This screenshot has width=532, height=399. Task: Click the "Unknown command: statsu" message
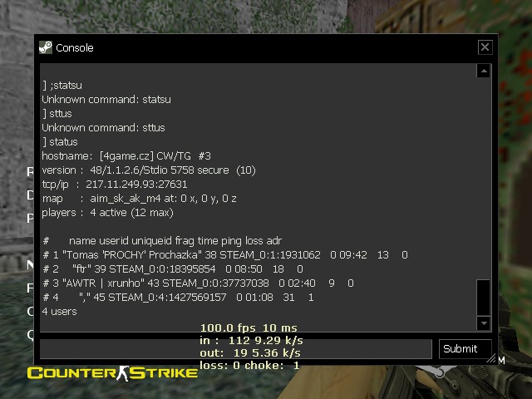[106, 100]
